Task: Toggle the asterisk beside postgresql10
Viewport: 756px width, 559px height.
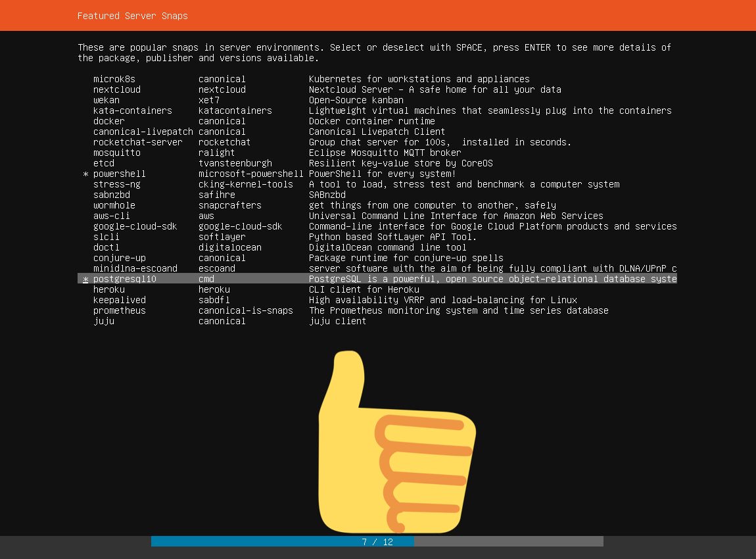Action: point(86,279)
